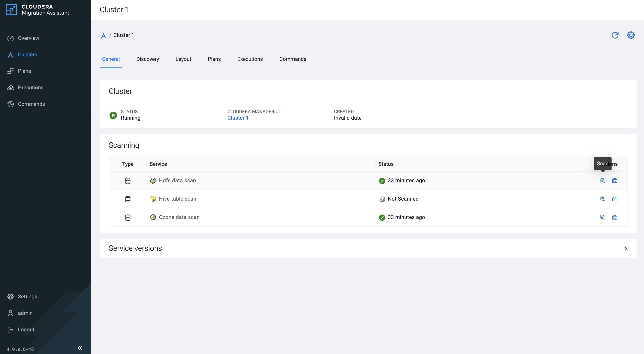Start scan for Hive table scan
The height and width of the screenshot is (354, 644).
tap(603, 199)
